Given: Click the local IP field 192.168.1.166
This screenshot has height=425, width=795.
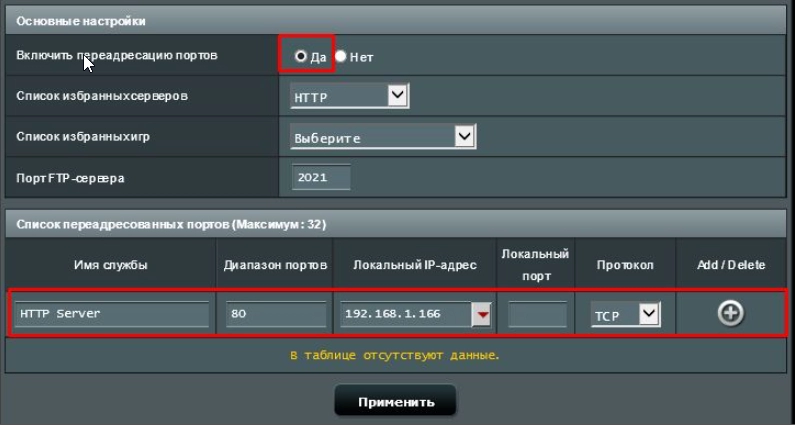Looking at the screenshot, I should [x=406, y=314].
